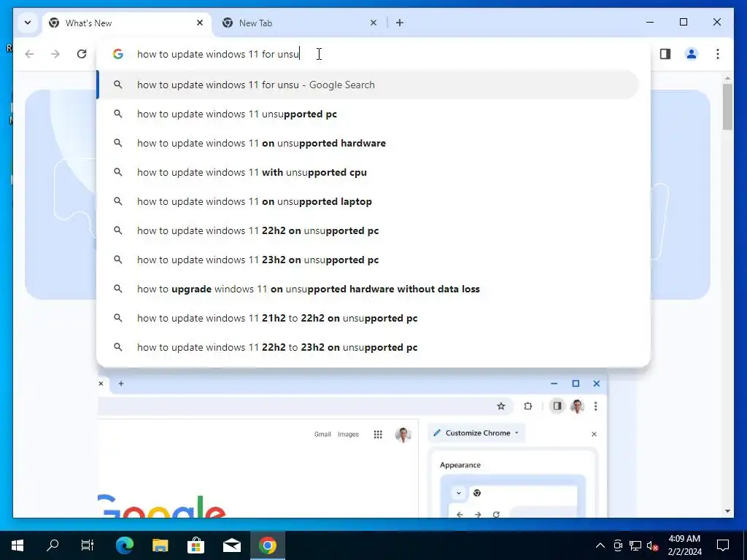Open the Chrome profile avatar menu
This screenshot has height=560, width=747.
(692, 54)
